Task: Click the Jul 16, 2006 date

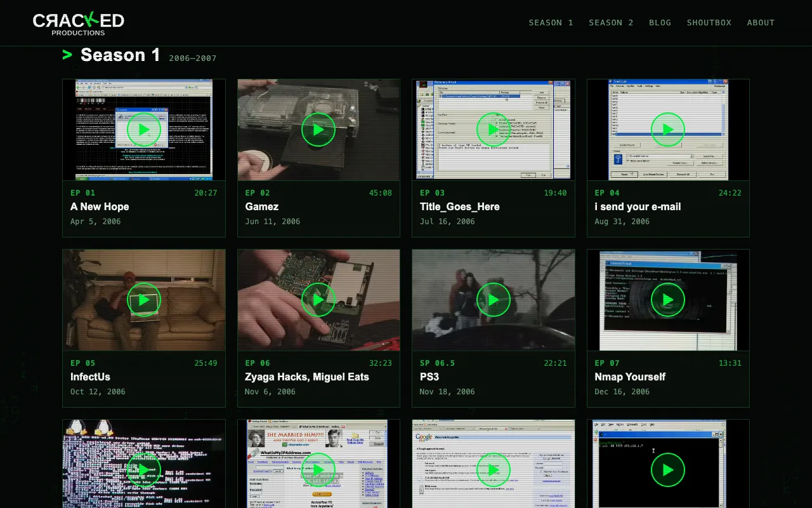Action: 447,222
